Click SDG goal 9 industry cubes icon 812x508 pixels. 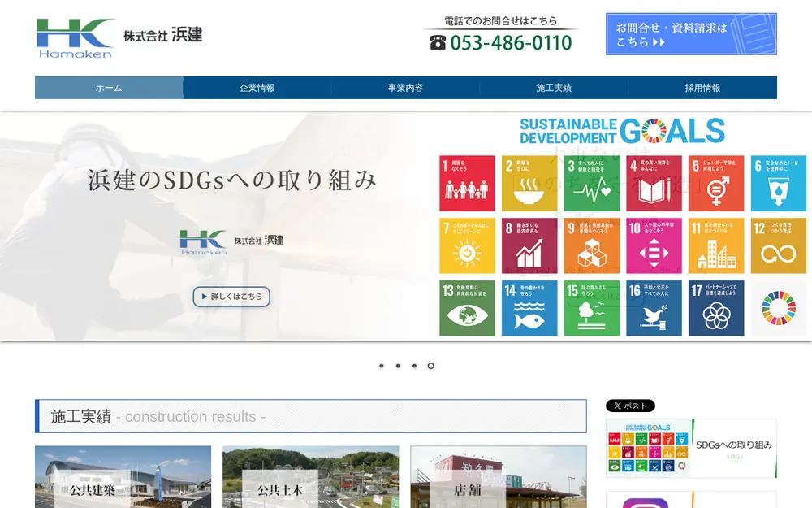click(x=591, y=245)
